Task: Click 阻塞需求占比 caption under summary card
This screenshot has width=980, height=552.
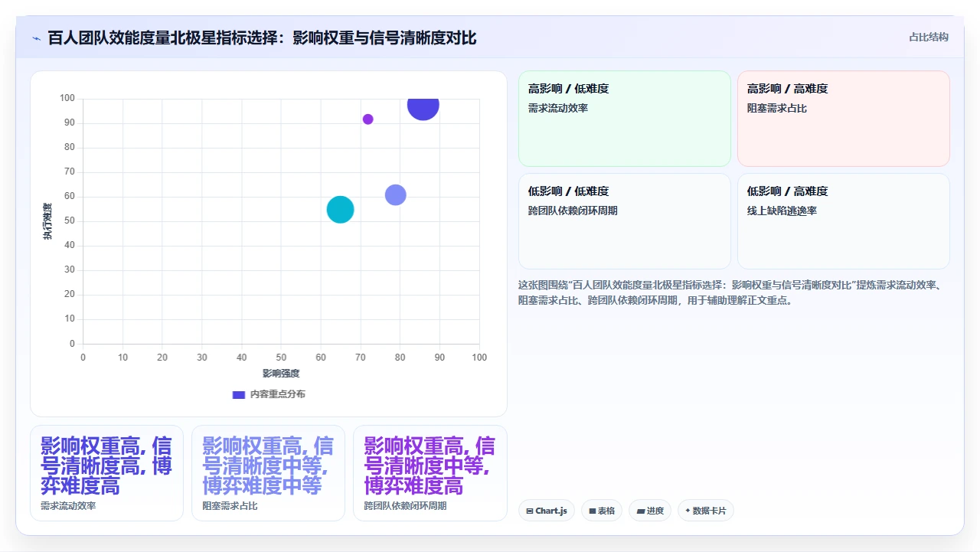Action: [230, 506]
